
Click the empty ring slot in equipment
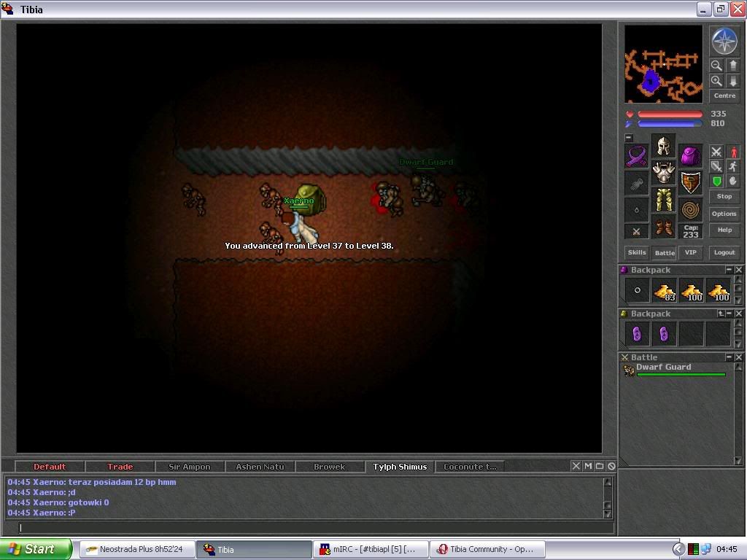[x=636, y=209]
